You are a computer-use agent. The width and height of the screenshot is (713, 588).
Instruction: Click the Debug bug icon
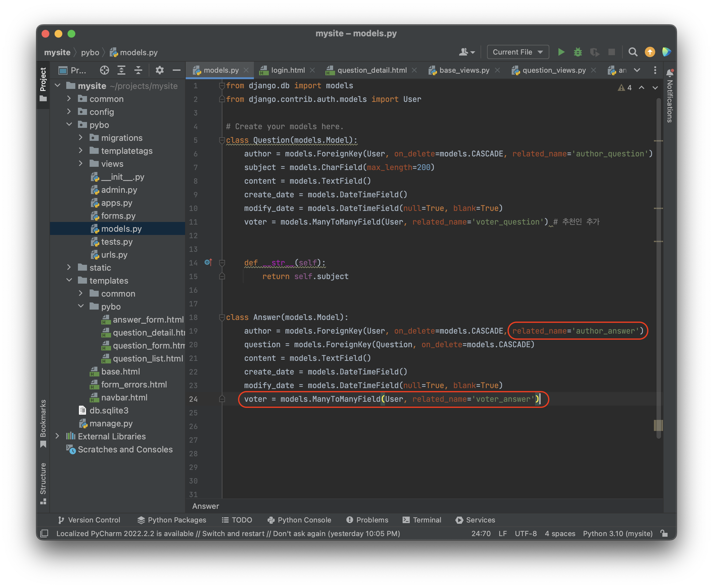[578, 52]
